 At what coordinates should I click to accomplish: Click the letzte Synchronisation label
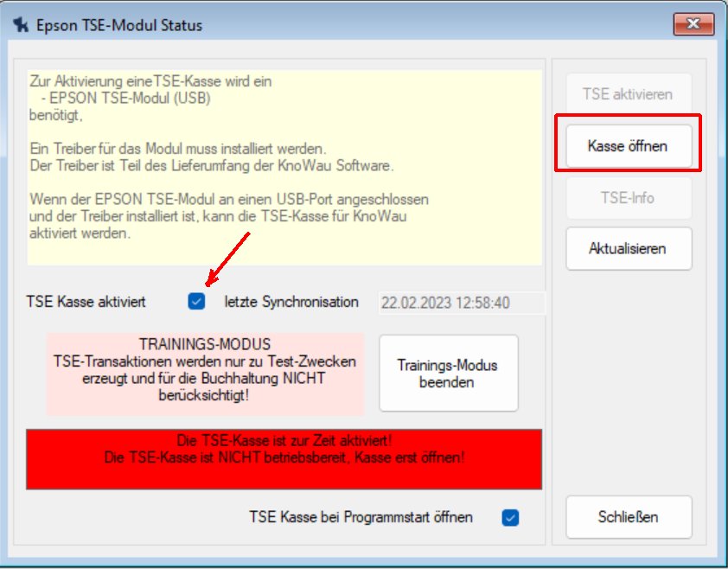[291, 303]
